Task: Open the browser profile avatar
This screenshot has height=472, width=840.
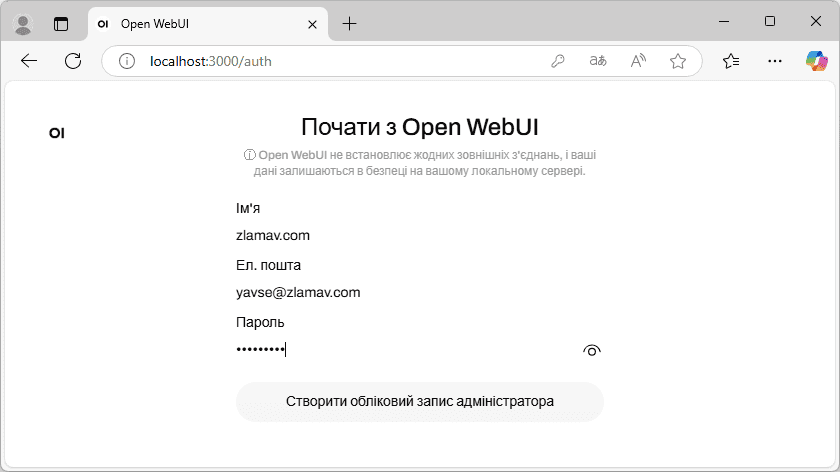Action: point(23,23)
